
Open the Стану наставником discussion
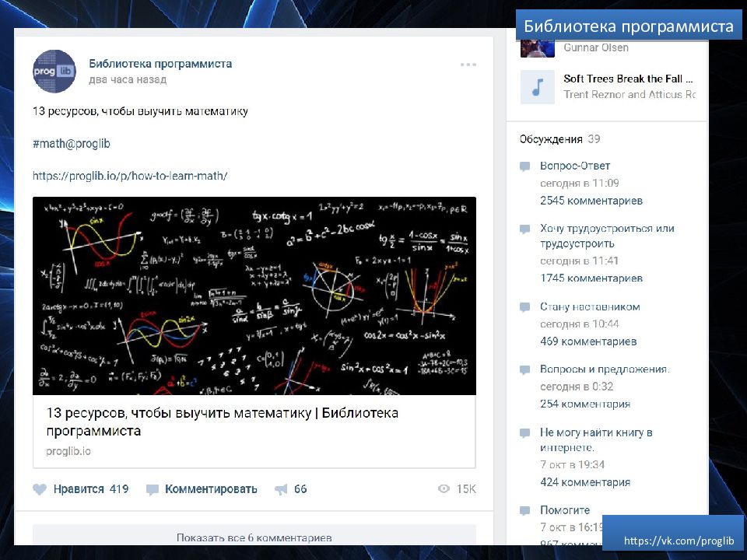coord(590,306)
